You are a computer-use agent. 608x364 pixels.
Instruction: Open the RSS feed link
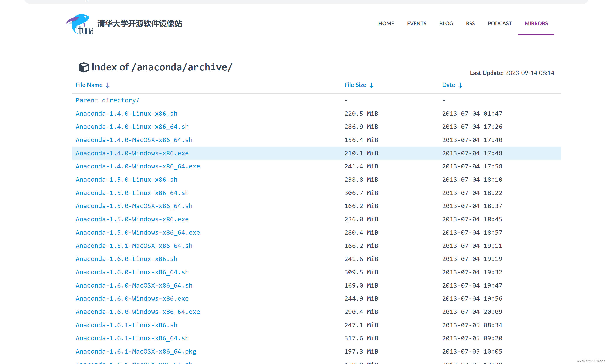[x=470, y=23]
